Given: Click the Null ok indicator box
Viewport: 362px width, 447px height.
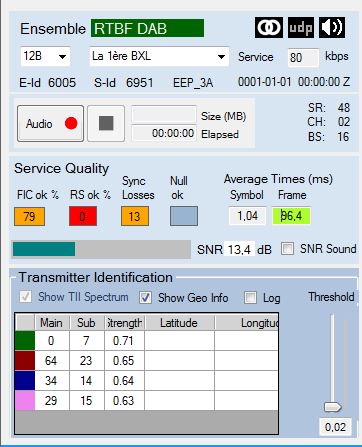Looking at the screenshot, I should click(184, 216).
